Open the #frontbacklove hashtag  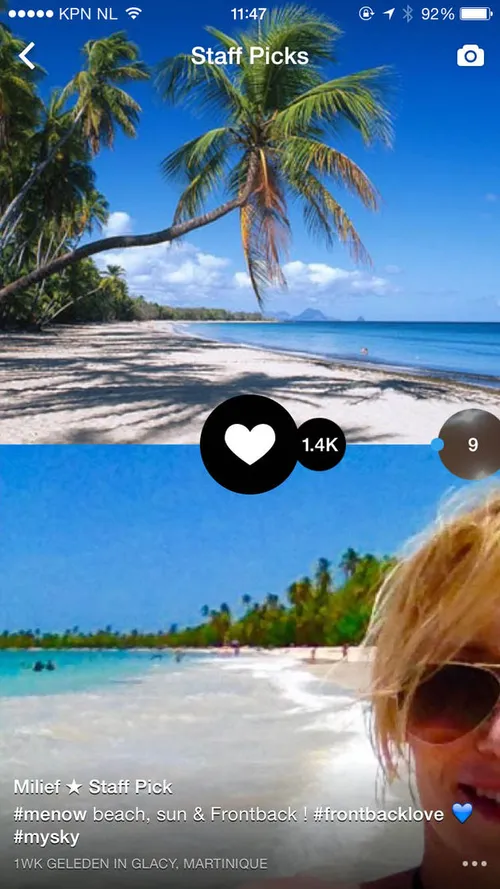click(x=378, y=815)
